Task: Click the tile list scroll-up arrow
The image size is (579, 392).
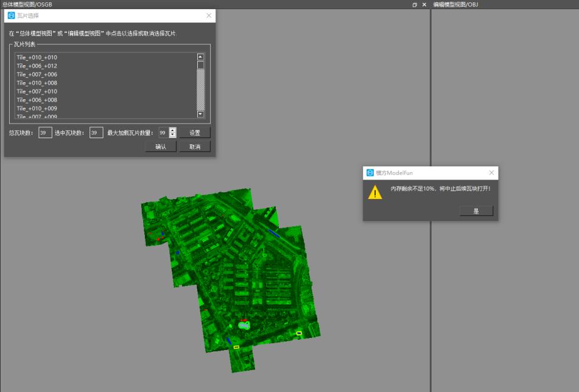Action: click(200, 57)
